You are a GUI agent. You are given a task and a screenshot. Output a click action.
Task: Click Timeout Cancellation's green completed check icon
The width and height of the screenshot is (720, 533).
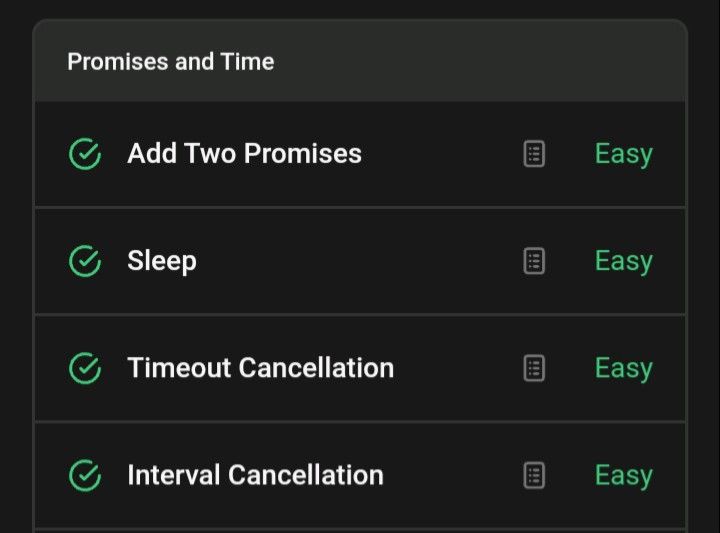click(x=85, y=368)
